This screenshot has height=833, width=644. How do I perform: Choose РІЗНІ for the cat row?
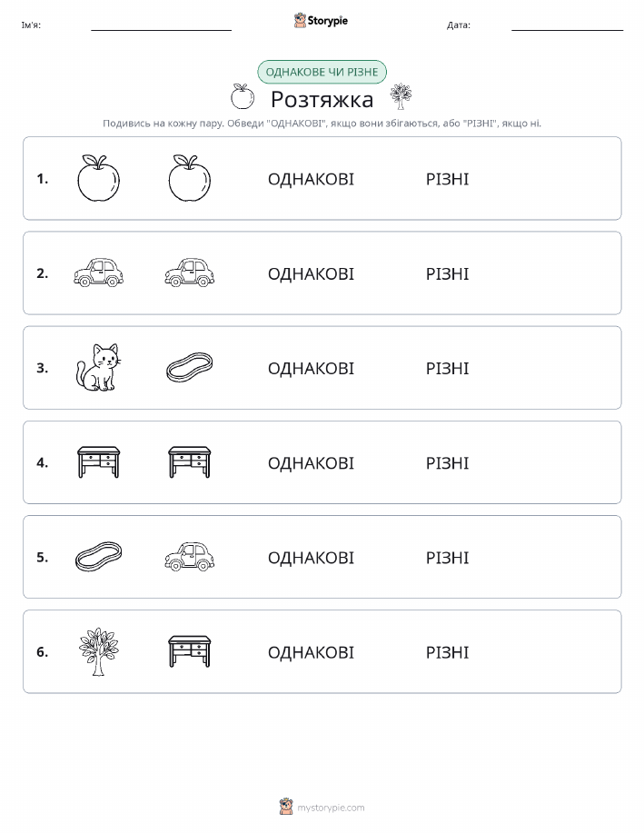(x=448, y=368)
